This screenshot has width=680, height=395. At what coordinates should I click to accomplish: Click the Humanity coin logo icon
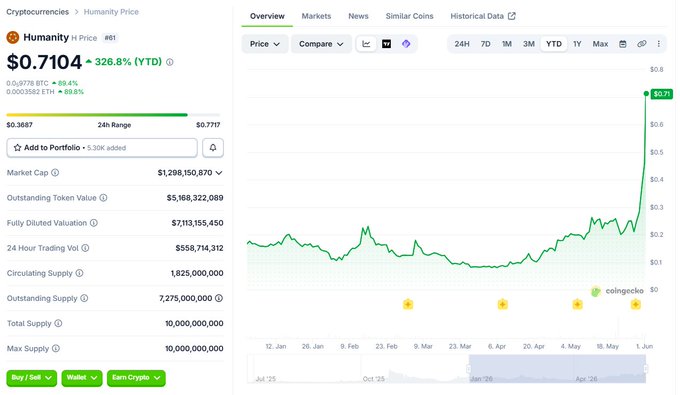point(13,37)
